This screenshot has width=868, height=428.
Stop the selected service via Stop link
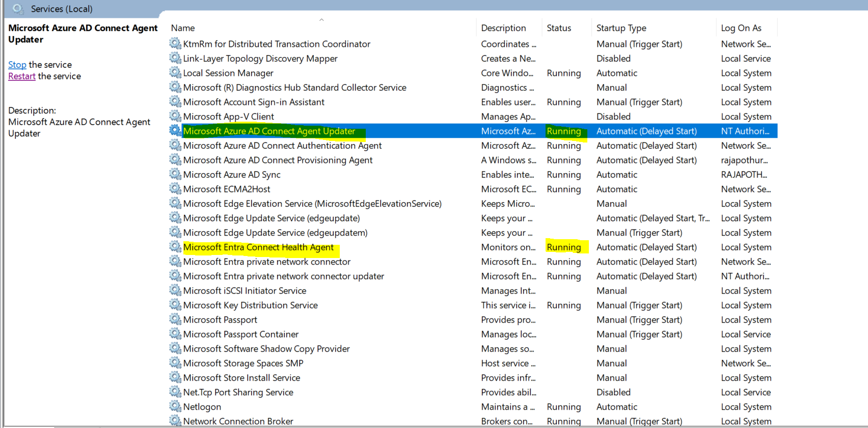(x=17, y=65)
